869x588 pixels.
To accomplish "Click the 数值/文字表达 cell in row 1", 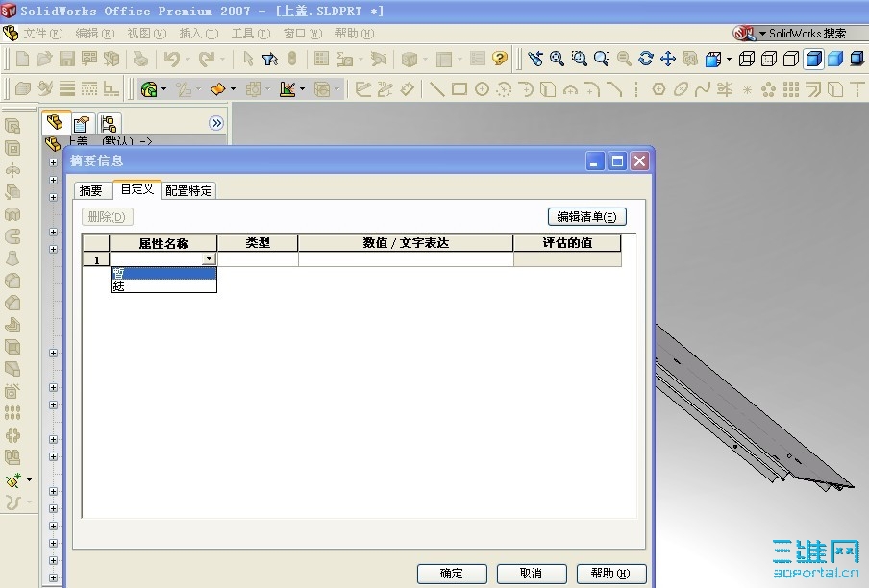I will [406, 259].
